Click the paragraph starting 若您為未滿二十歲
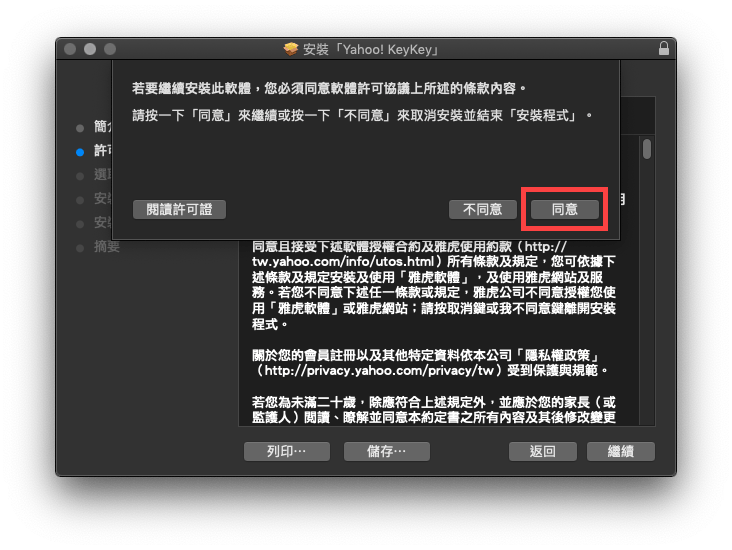The height and width of the screenshot is (550, 732). pyautogui.click(x=434, y=409)
